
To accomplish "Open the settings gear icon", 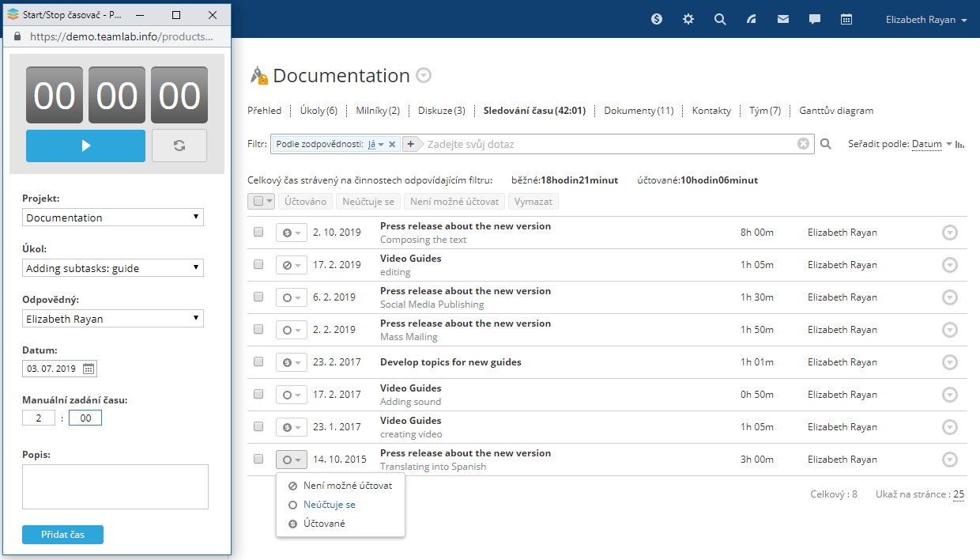I will point(688,20).
